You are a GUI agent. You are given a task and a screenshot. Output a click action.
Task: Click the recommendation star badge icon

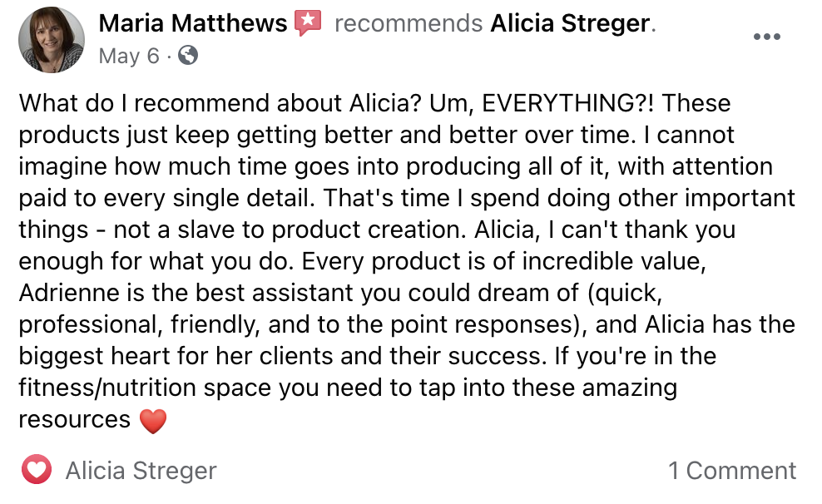click(x=308, y=23)
